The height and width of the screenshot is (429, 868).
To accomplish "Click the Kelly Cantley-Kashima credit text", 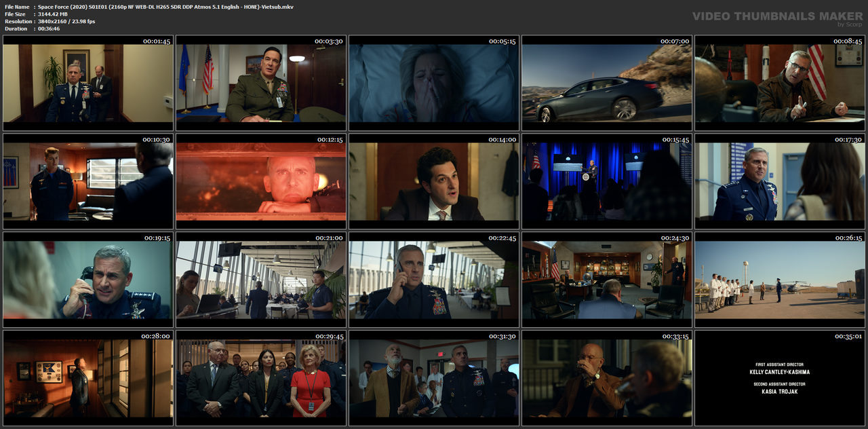I will [780, 372].
